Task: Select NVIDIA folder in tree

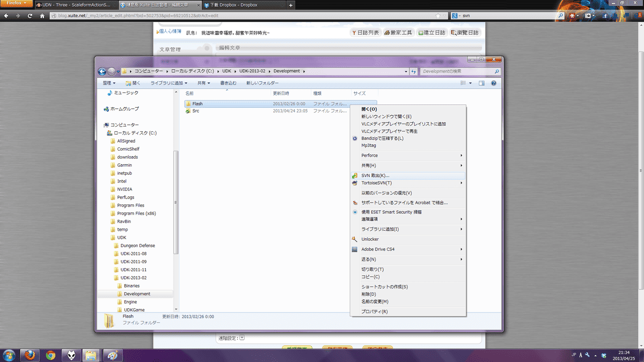Action: [125, 189]
